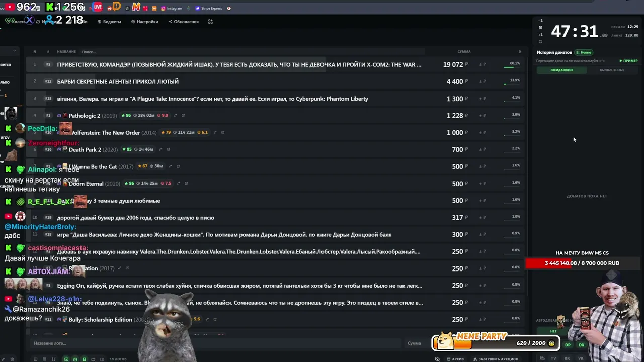644x362 pixels.
Task: Open the Виджеты menu
Action: [x=109, y=22]
